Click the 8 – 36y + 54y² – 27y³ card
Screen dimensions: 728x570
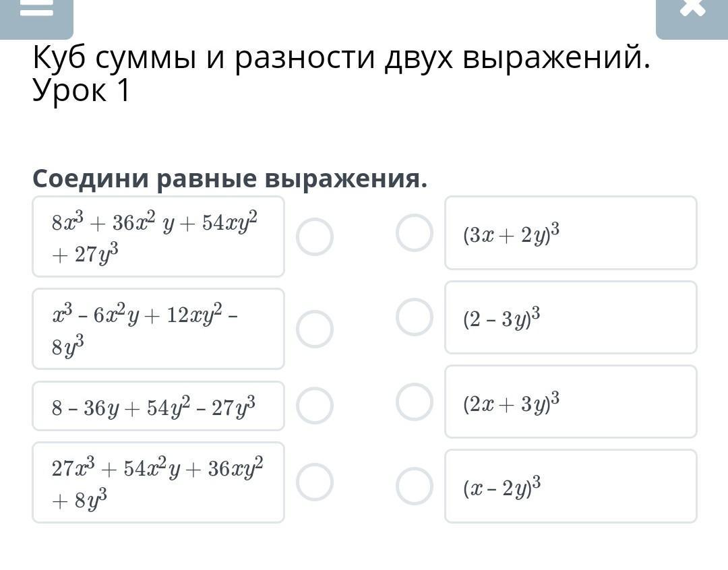pos(158,406)
